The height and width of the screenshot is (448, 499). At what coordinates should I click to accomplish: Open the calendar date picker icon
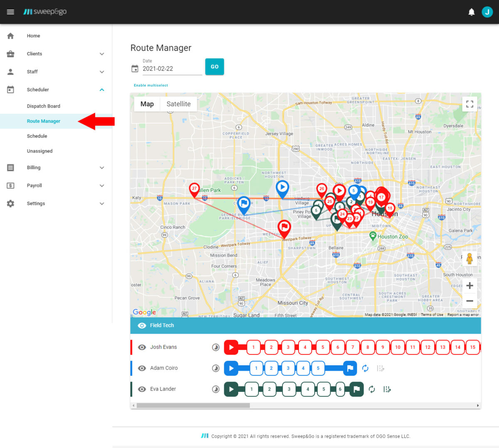135,69
